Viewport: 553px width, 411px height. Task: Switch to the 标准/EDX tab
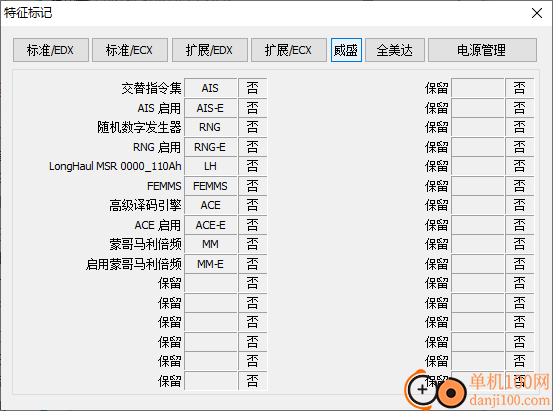tap(51, 50)
